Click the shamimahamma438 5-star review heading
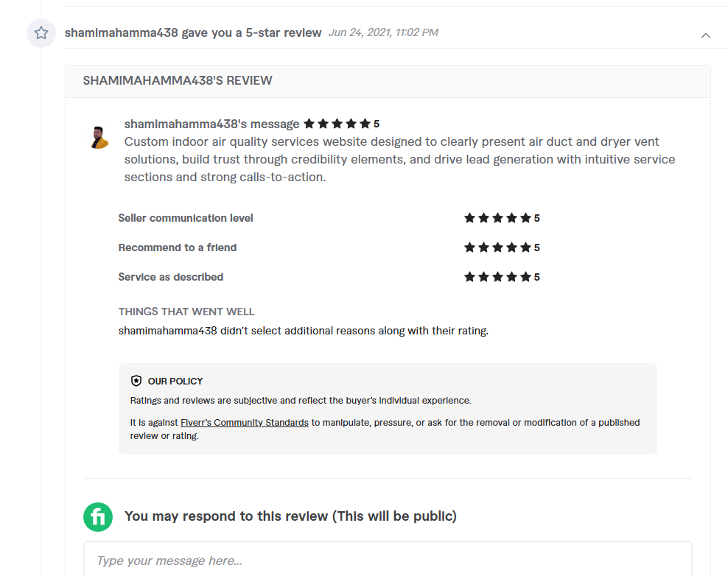728x576 pixels. pyautogui.click(x=193, y=33)
